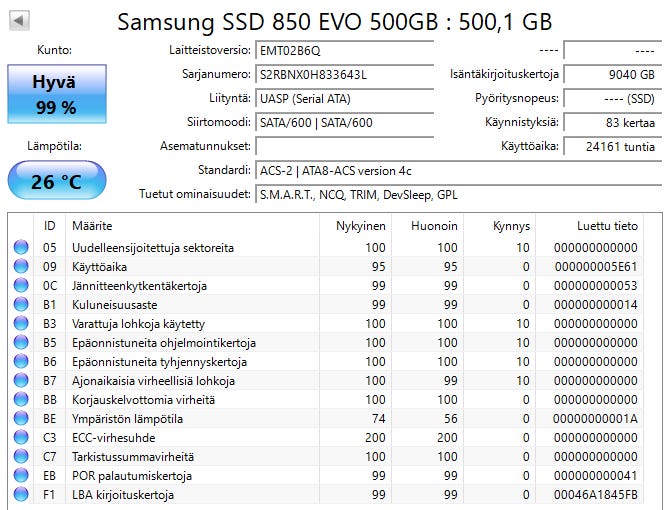Image resolution: width=671 pixels, height=510 pixels.
Task: Select the Epäonnistuneita tyhjennyskertoja attribute name
Action: (159, 362)
